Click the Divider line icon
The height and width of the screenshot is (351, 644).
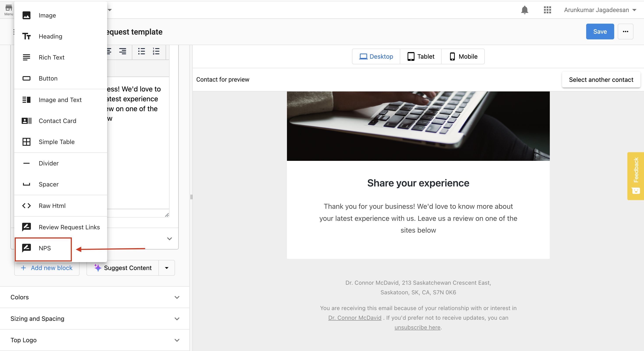point(27,163)
